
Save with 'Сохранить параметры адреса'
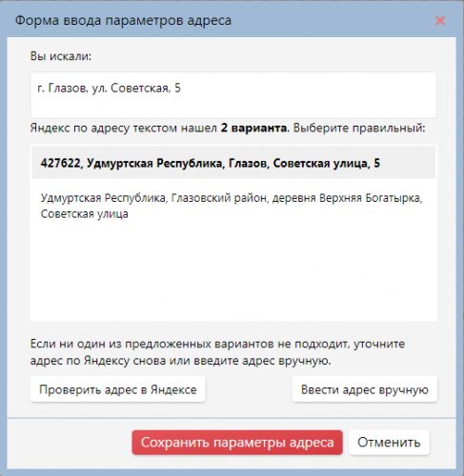(237, 443)
